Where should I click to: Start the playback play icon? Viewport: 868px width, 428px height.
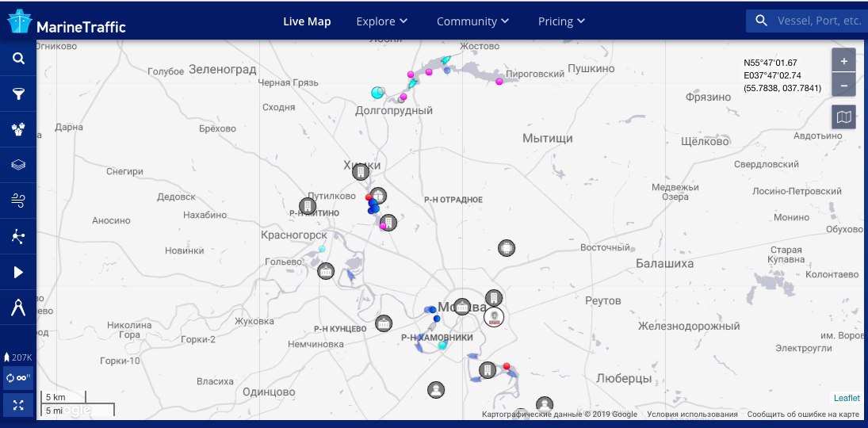pyautogui.click(x=18, y=272)
